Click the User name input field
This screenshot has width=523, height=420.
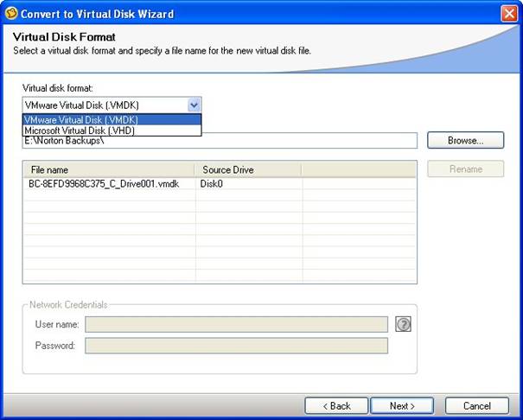(x=236, y=324)
